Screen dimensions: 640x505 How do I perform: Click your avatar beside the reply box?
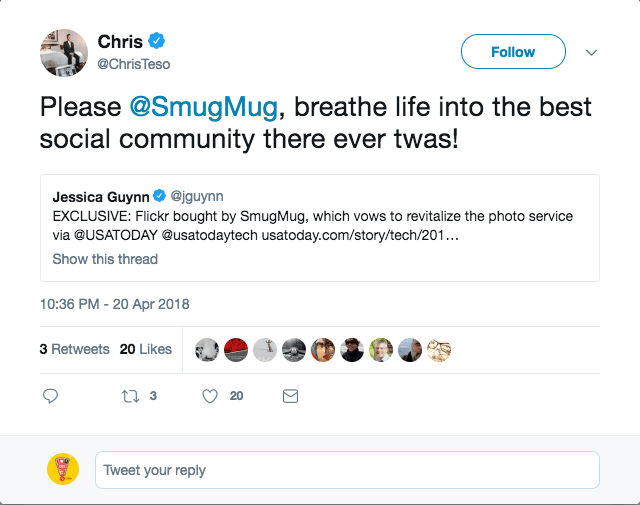pyautogui.click(x=63, y=470)
